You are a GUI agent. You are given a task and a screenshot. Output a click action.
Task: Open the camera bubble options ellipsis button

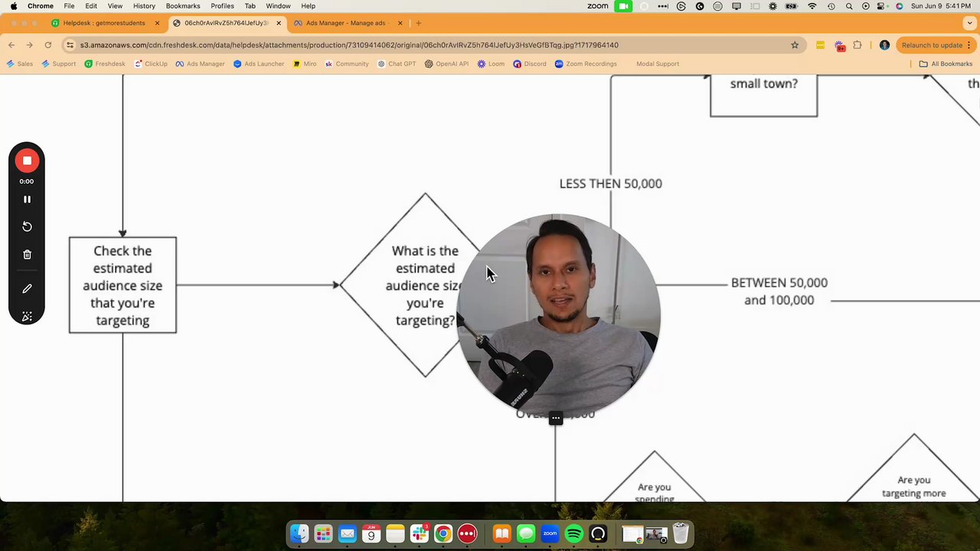(x=556, y=419)
